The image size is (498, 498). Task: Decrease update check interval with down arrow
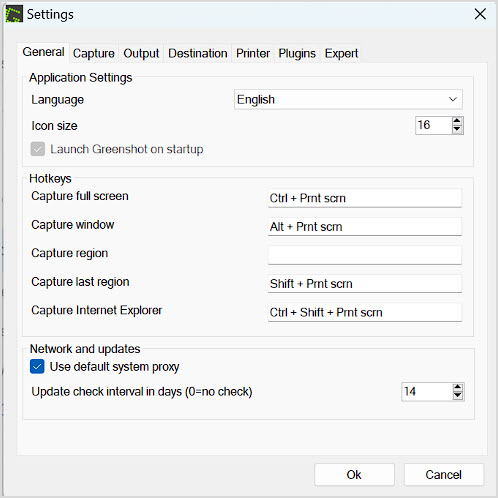pyautogui.click(x=457, y=395)
